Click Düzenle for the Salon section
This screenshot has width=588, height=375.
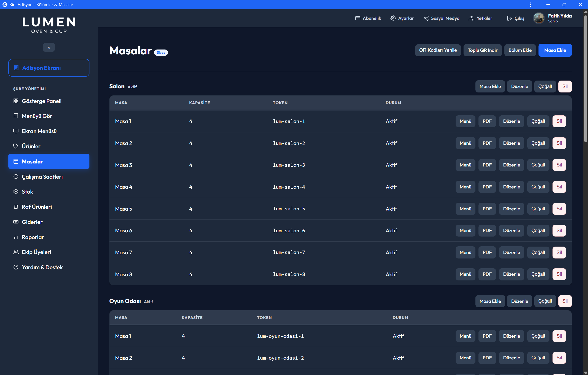[519, 86]
